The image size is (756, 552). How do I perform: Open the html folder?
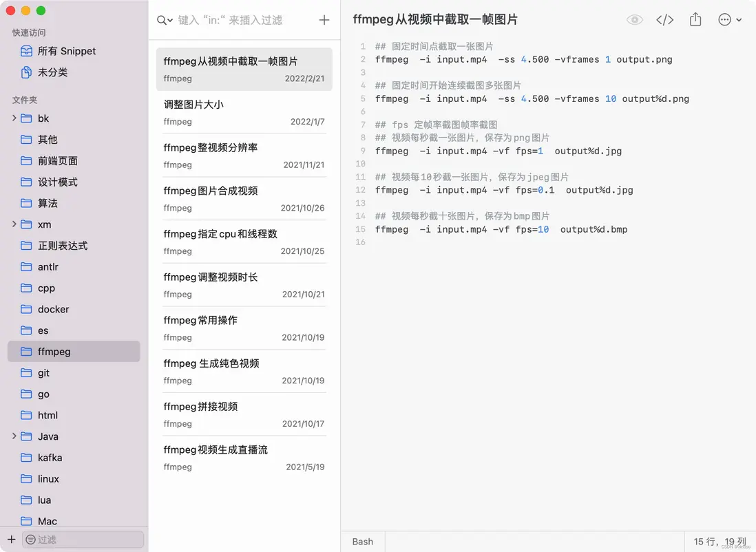click(x=74, y=415)
